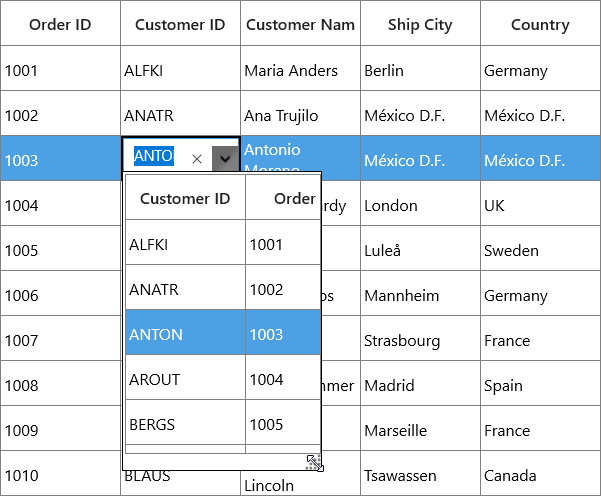Click the Tsawassen ship city cell

tap(420, 475)
